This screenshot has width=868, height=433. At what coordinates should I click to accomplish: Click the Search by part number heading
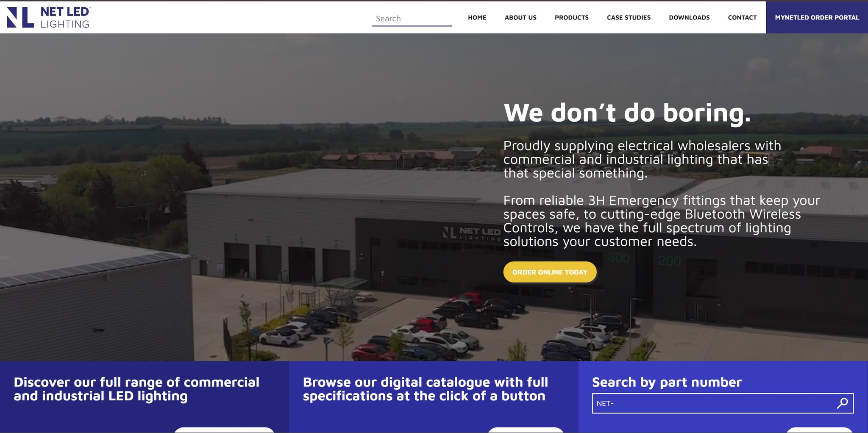pos(667,382)
